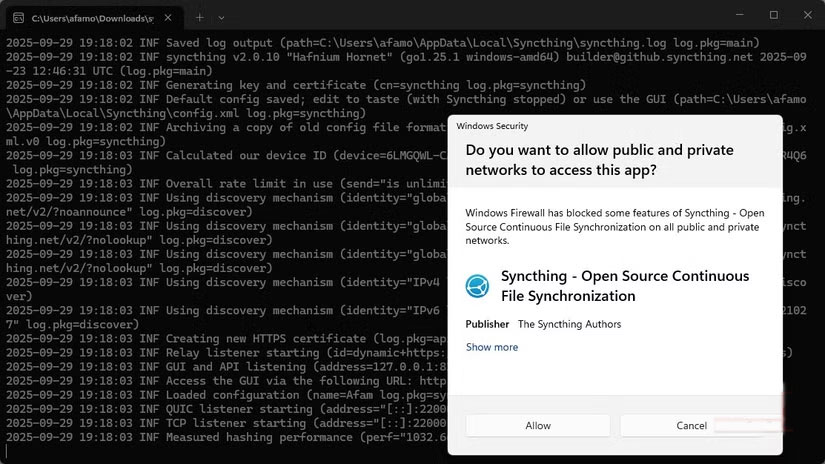Close the terminal window
The width and height of the screenshot is (825, 464).
[807, 15]
